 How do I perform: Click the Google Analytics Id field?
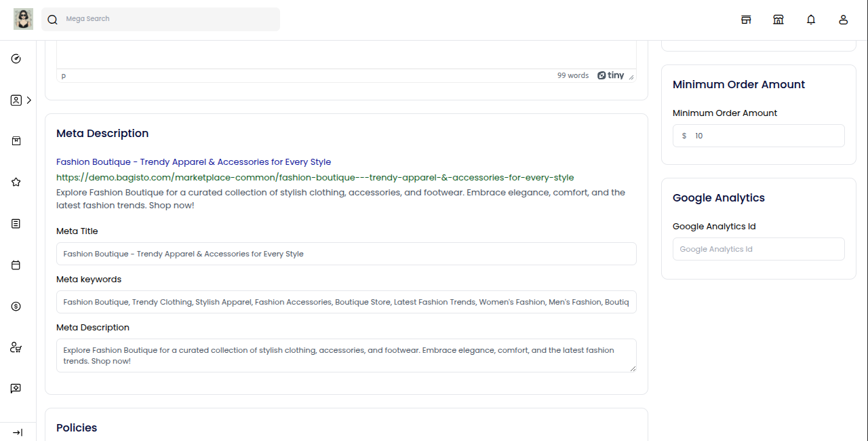click(x=758, y=249)
